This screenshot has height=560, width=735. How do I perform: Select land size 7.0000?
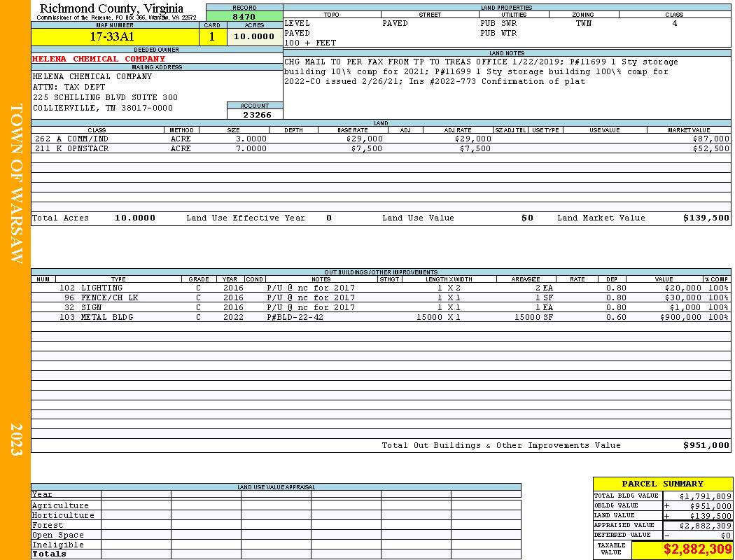coord(251,148)
